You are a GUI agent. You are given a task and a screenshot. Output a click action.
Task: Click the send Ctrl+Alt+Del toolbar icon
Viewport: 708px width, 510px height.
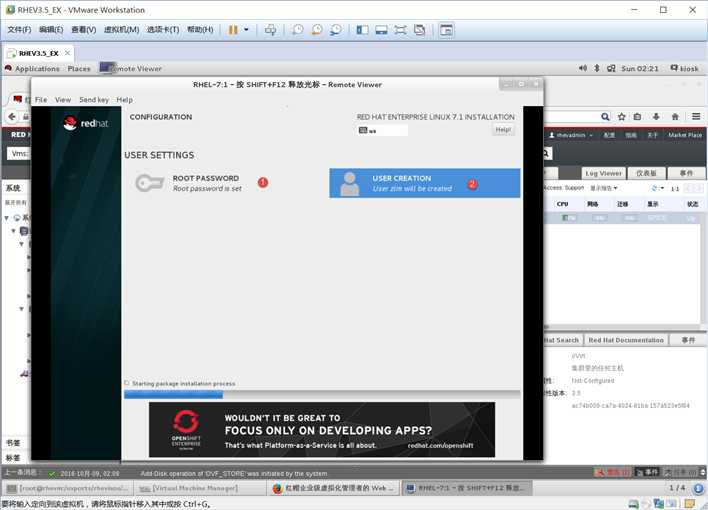coord(270,30)
